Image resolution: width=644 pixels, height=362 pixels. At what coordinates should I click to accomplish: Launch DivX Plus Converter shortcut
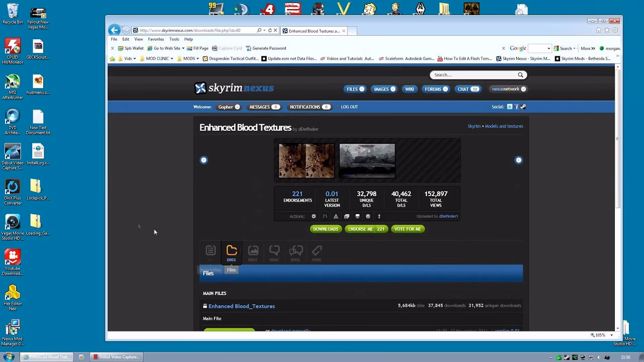click(13, 193)
